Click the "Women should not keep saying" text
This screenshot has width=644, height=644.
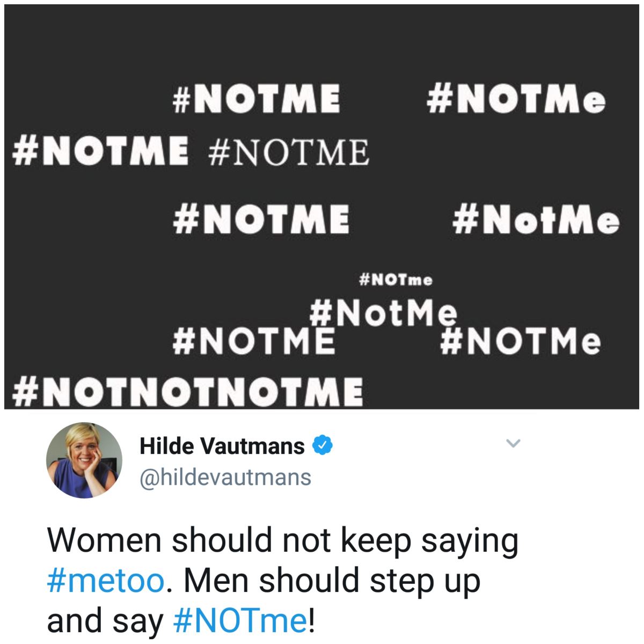[x=283, y=541]
